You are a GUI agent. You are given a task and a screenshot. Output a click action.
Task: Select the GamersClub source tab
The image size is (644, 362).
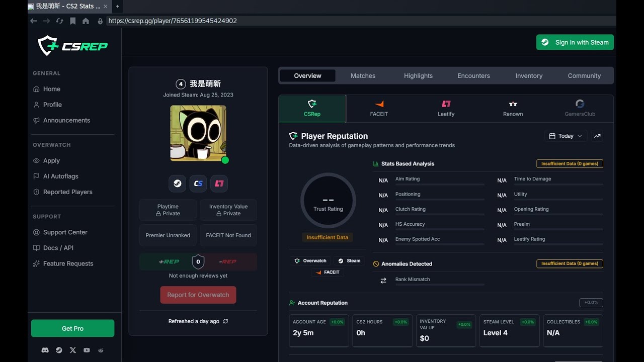[x=580, y=109]
